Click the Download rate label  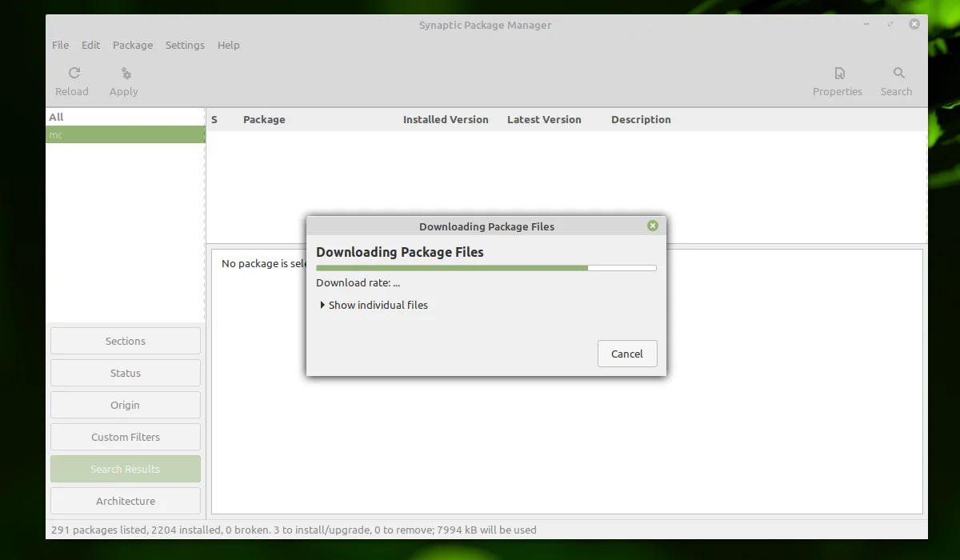(x=358, y=282)
